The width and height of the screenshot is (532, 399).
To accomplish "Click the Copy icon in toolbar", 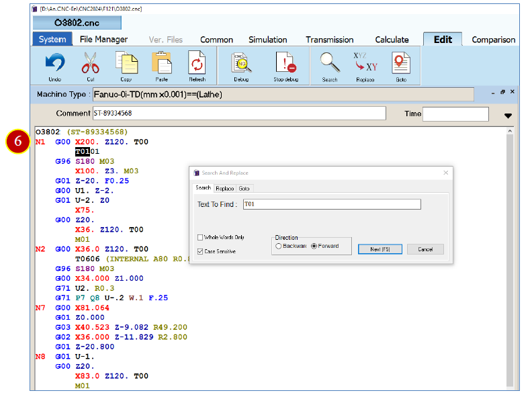I will click(126, 62).
